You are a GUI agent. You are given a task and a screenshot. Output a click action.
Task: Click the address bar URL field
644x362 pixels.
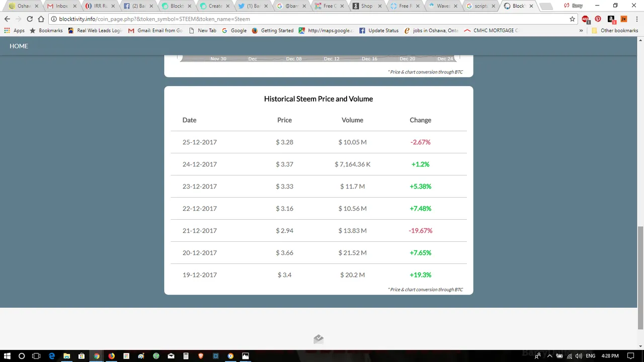312,19
